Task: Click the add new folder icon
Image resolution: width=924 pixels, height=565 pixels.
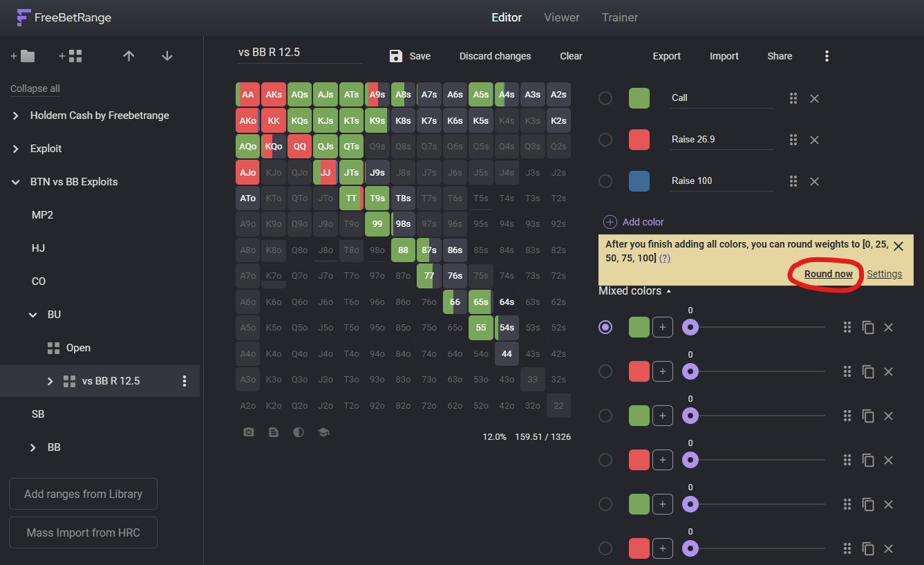Action: click(23, 56)
